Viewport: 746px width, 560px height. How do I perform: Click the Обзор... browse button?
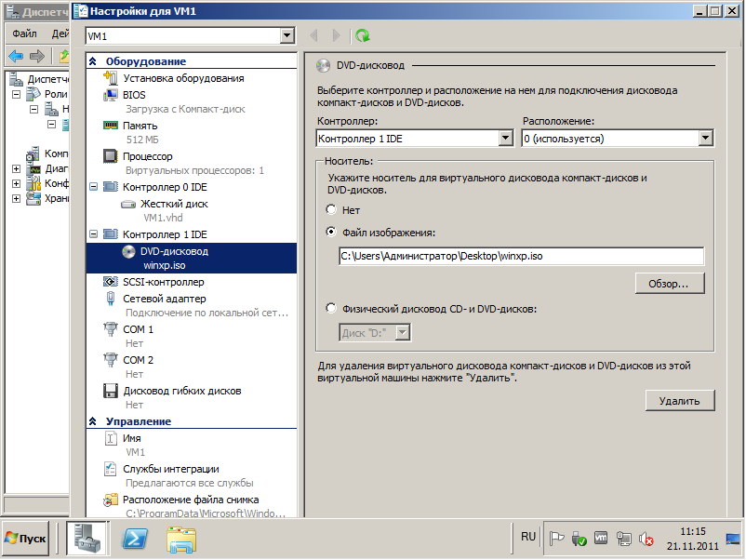point(669,283)
